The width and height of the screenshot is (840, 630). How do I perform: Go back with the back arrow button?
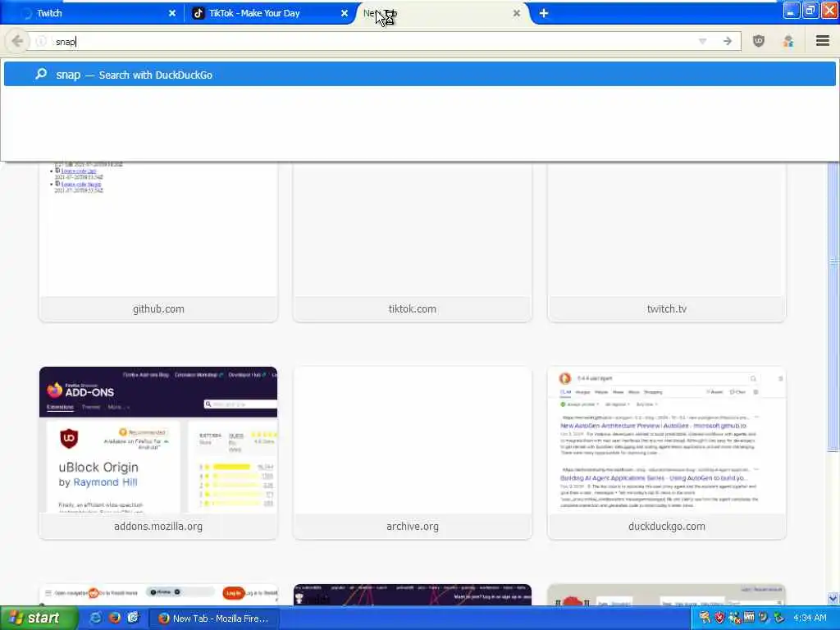coord(17,41)
